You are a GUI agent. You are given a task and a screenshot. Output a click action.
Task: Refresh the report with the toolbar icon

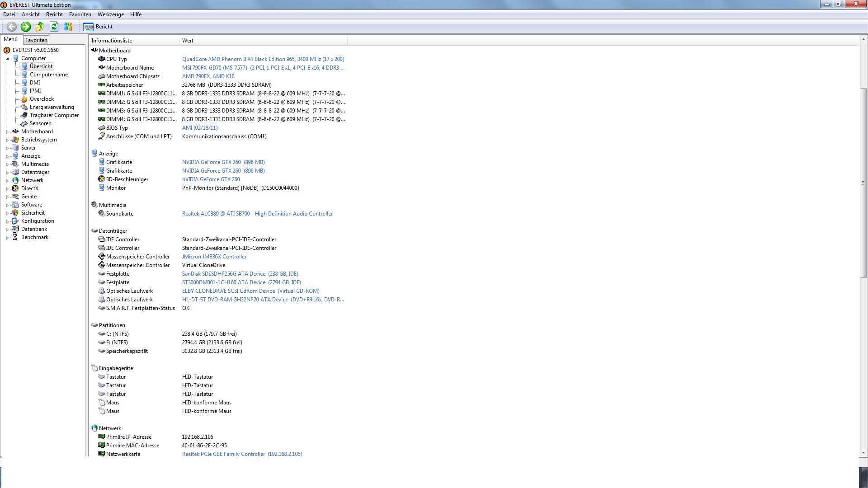click(54, 27)
